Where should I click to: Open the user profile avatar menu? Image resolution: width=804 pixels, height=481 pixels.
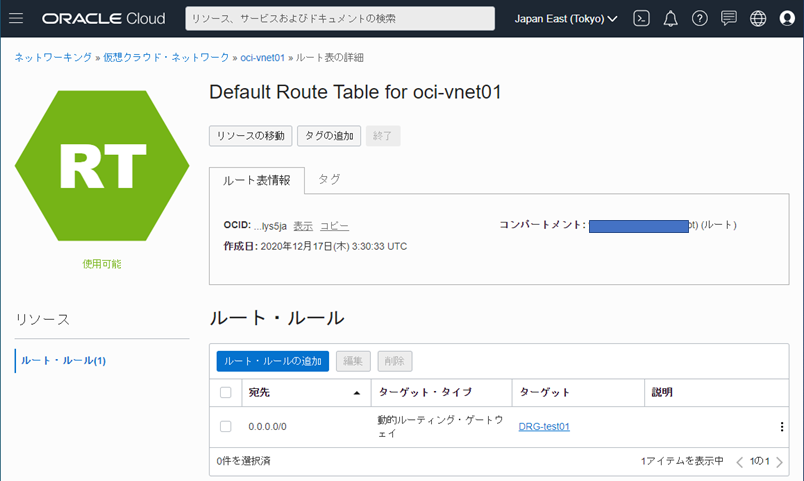pos(787,18)
